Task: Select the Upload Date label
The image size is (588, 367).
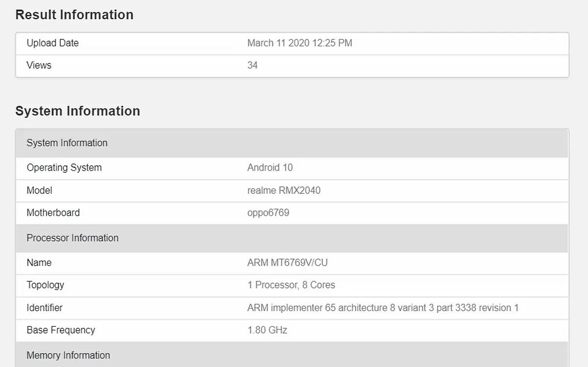Action: (x=52, y=43)
